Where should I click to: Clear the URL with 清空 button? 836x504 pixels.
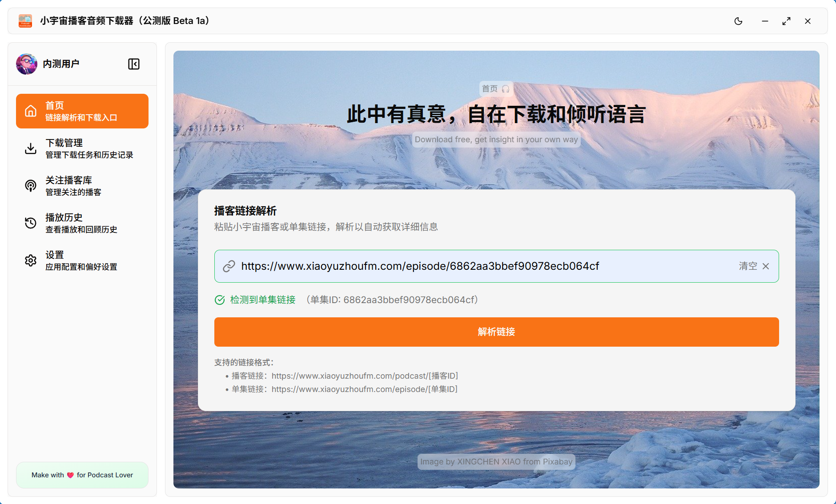click(x=754, y=266)
